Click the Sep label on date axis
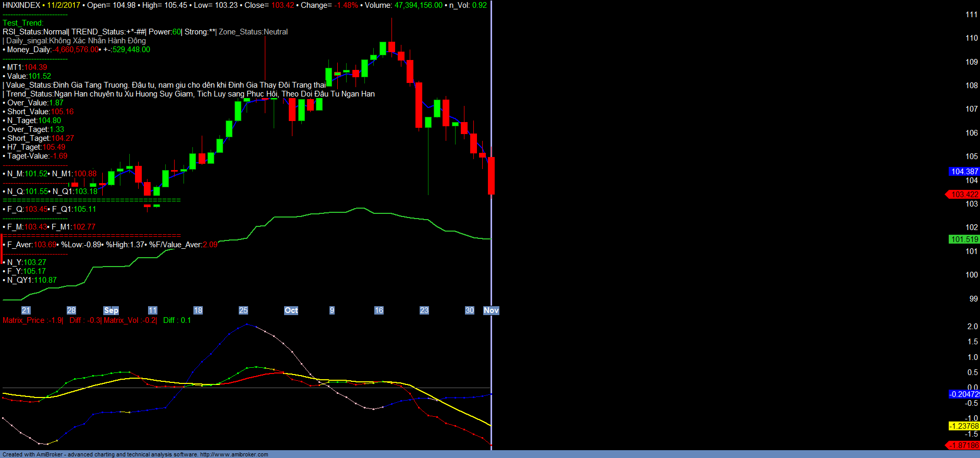Viewport: 980px width, 458px height. 111,310
